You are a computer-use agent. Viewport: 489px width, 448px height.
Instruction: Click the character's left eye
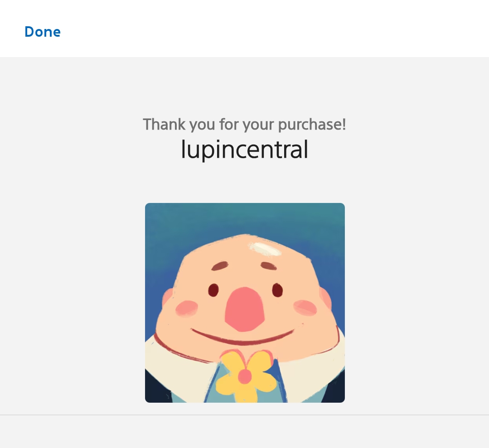coord(213,289)
